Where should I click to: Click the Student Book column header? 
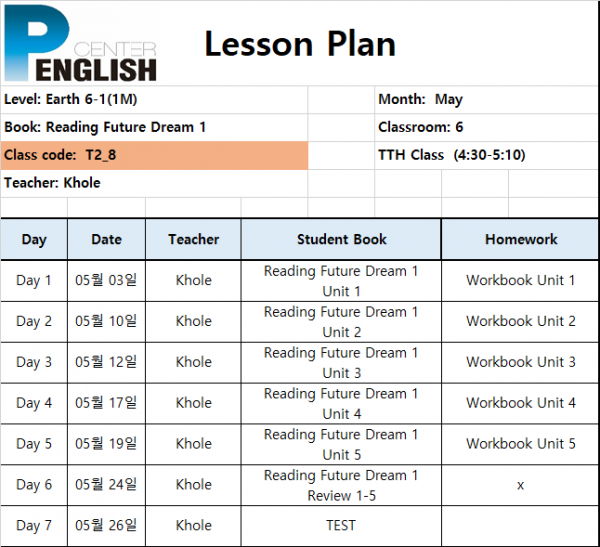(341, 239)
